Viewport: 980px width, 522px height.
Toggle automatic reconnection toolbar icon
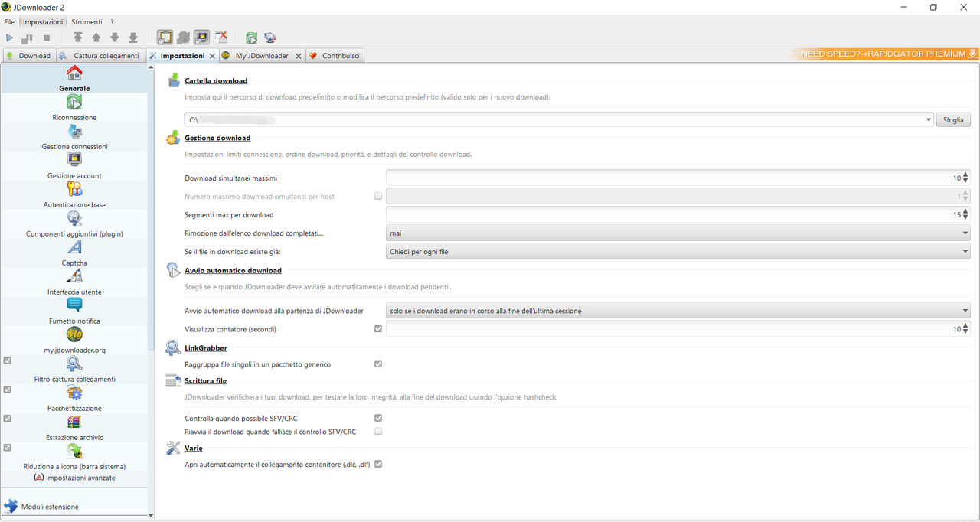click(x=183, y=38)
